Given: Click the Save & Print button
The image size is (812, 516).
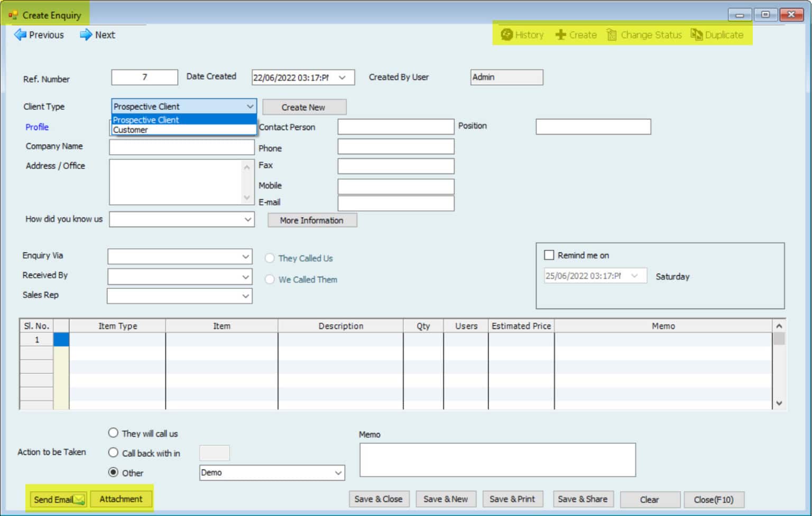Looking at the screenshot, I should coord(512,499).
